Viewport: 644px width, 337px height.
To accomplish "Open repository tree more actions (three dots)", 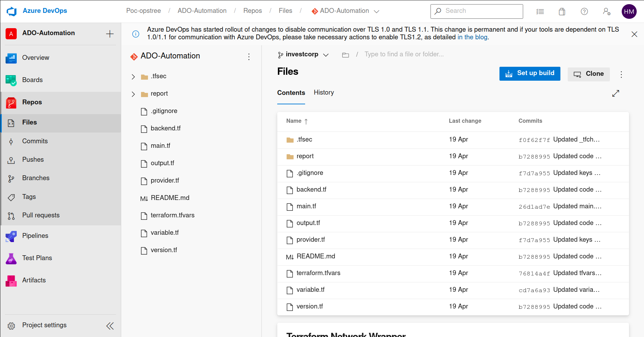I will pos(249,57).
